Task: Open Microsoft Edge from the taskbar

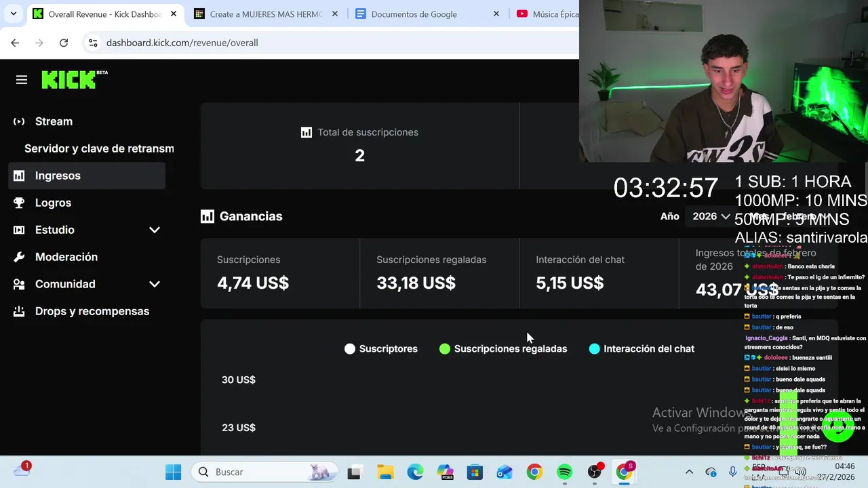Action: point(415,472)
